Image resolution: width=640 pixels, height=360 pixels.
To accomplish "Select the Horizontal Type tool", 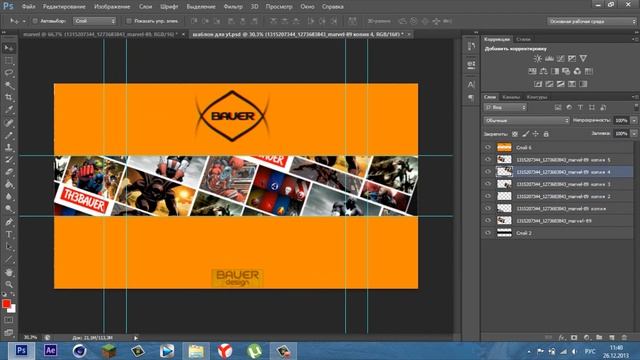I will coord(9,235).
